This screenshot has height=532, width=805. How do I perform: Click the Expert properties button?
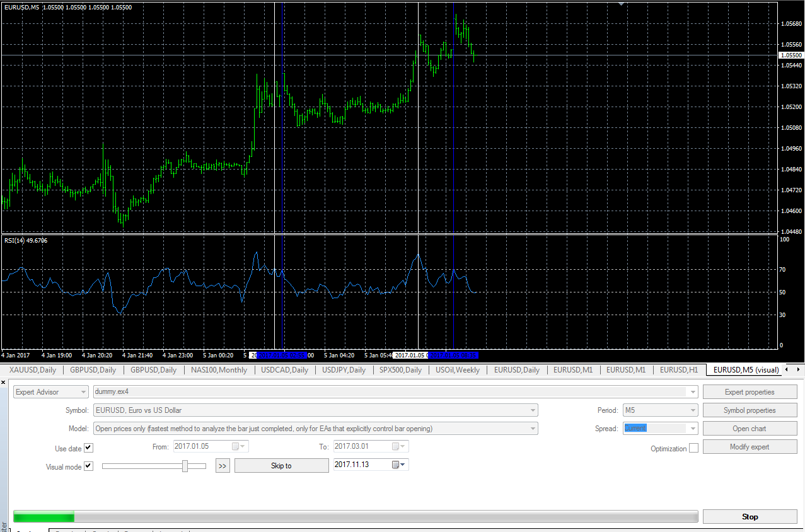(750, 392)
